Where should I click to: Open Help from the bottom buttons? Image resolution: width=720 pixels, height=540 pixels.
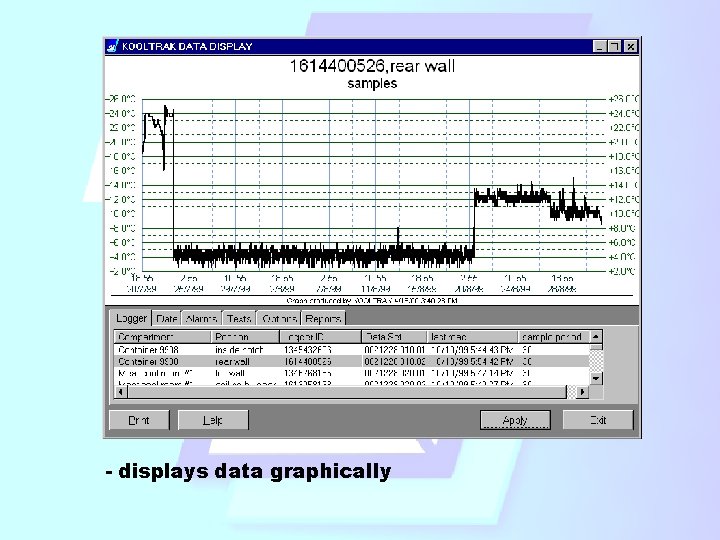tap(213, 420)
